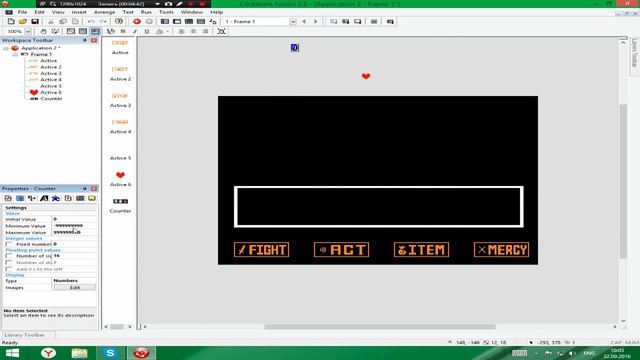Open the Layers Toolbar side tab
Viewport: 640px width, 360px height.
[634, 54]
